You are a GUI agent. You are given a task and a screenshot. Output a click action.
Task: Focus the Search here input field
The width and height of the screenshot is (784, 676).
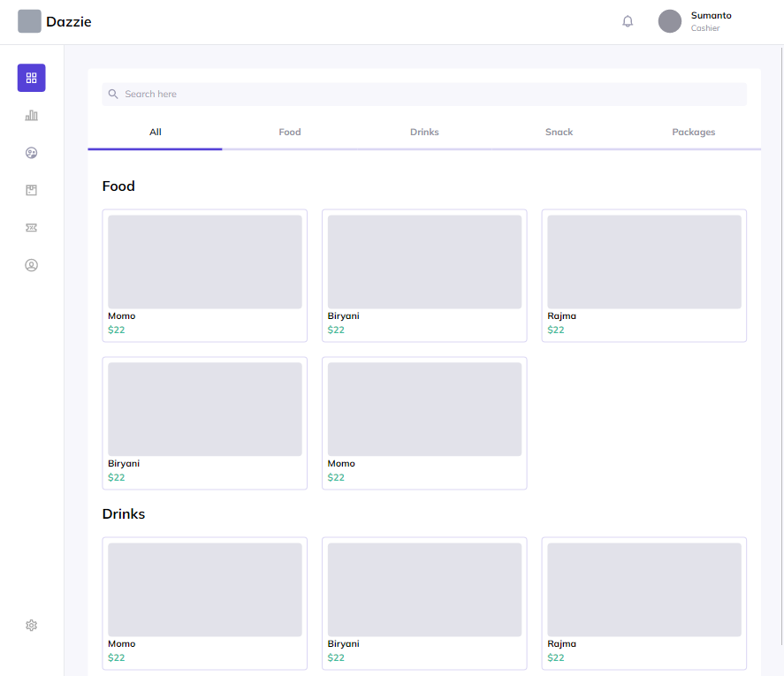point(424,94)
